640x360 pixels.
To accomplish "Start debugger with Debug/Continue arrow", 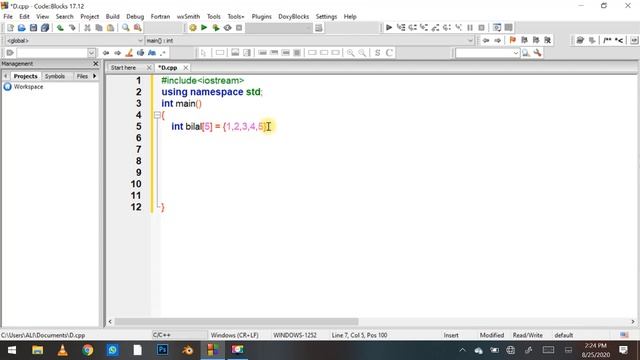I will (x=389, y=28).
